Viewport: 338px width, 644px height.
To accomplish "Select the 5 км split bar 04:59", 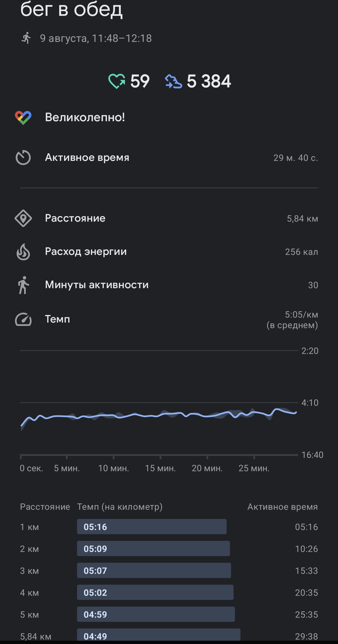I will pyautogui.click(x=156, y=614).
